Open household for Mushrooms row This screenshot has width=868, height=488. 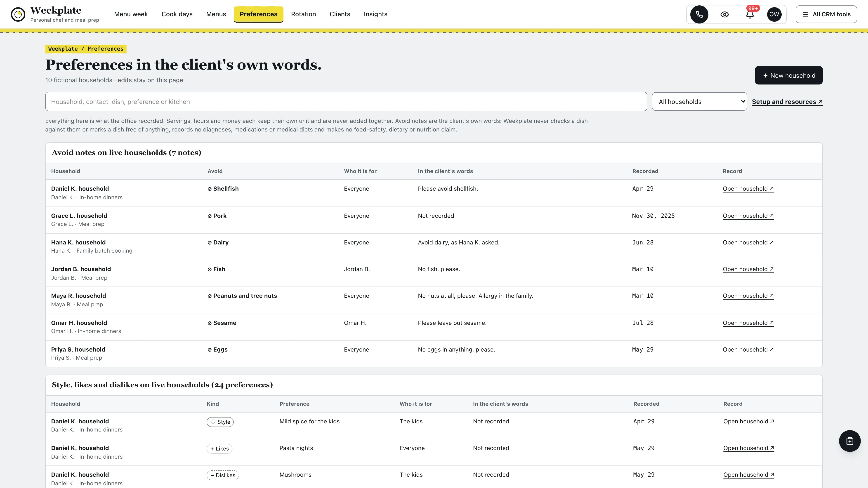click(748, 474)
